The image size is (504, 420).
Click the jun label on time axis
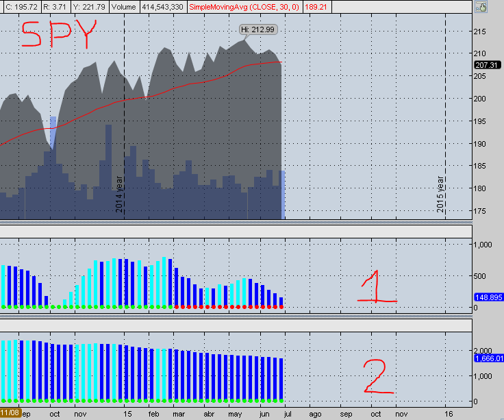264,414
